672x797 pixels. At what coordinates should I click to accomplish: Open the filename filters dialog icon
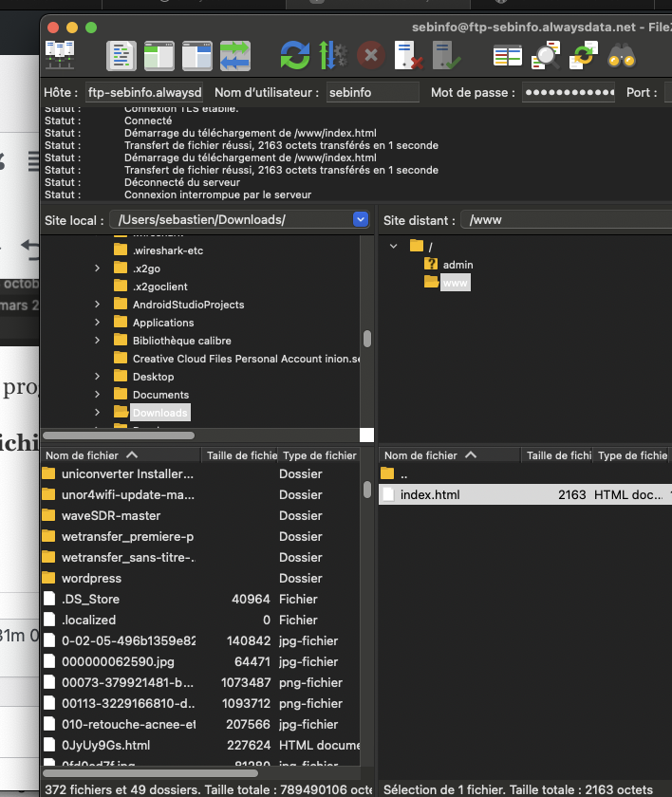(508, 54)
